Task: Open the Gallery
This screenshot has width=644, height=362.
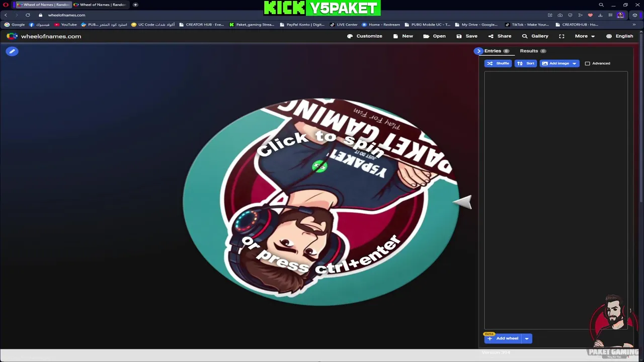Action: pos(535,36)
